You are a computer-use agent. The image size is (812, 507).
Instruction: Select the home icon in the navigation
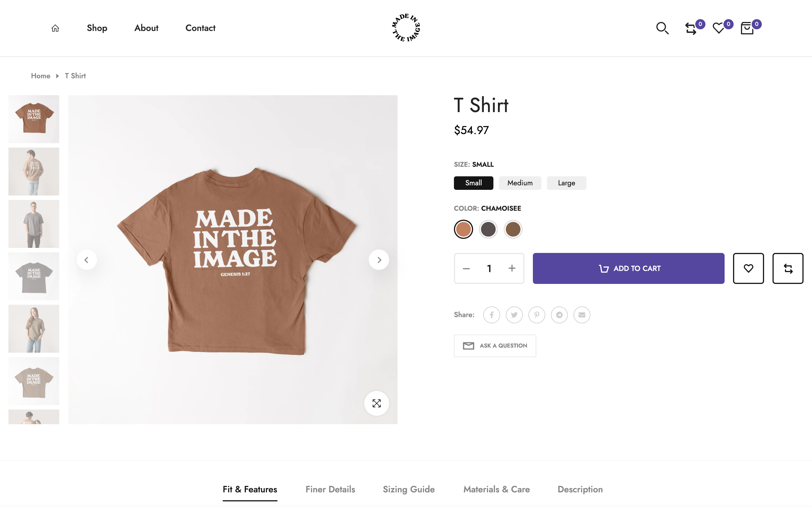pyautogui.click(x=55, y=28)
